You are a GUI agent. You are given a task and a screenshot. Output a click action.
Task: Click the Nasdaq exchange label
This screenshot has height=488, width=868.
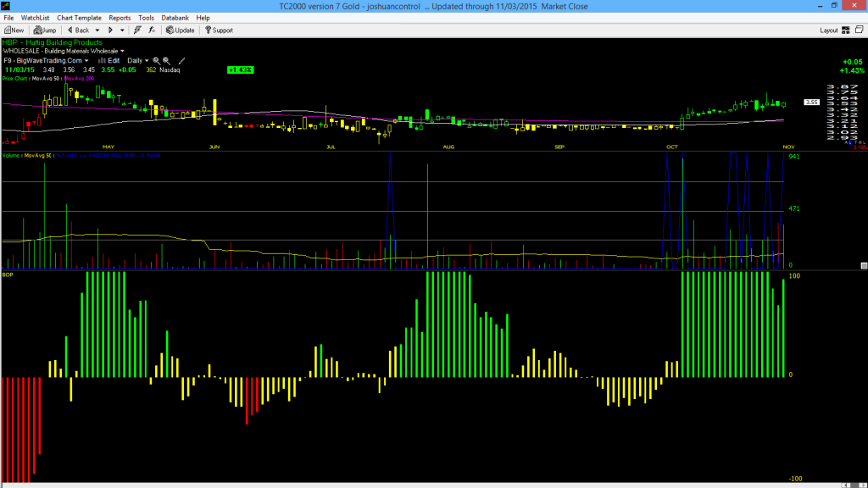pyautogui.click(x=170, y=70)
